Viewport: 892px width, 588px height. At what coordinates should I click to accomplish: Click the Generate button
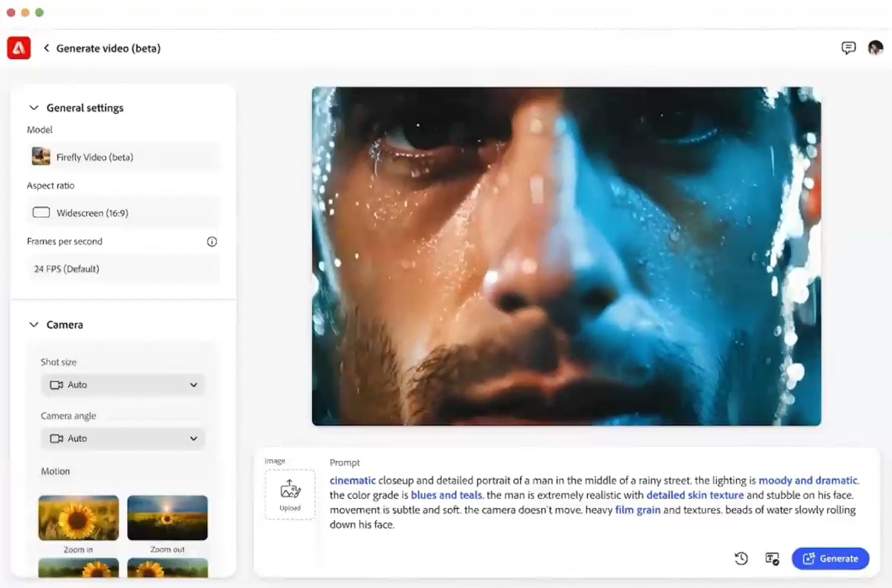tap(830, 558)
